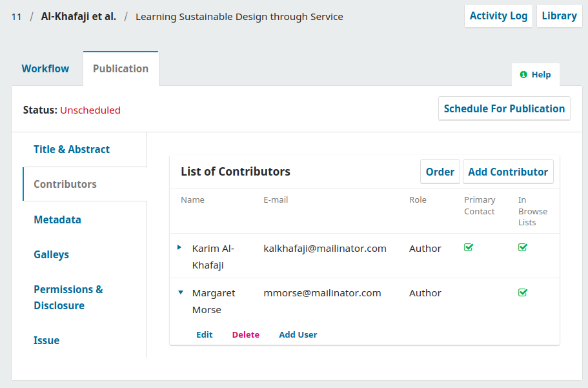Toggle Karim Al-Khafaji's In Browse Lists checkmark

pos(523,247)
